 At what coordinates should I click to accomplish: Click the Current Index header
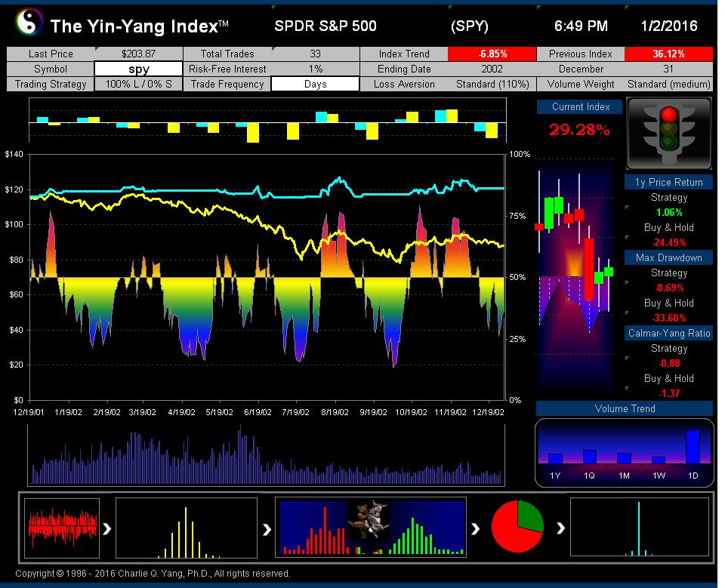pyautogui.click(x=580, y=106)
